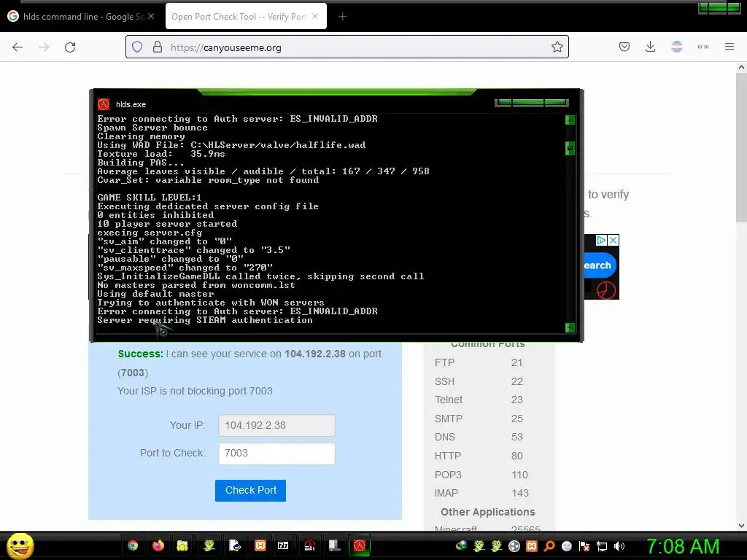Image resolution: width=747 pixels, height=560 pixels.
Task: Click 'Your ISP is not blocking port 7003' text
Action: tap(195, 391)
